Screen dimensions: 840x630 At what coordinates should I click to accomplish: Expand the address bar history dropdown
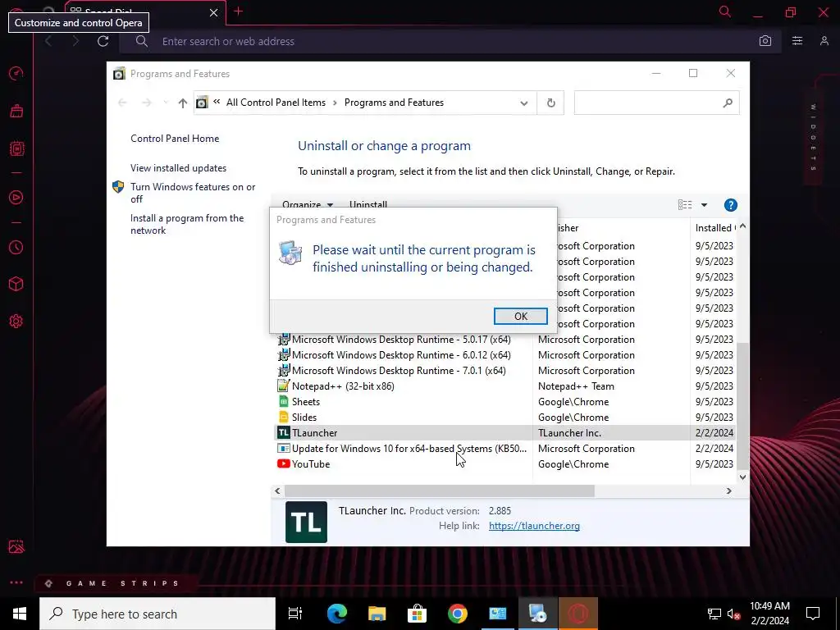pos(524,103)
